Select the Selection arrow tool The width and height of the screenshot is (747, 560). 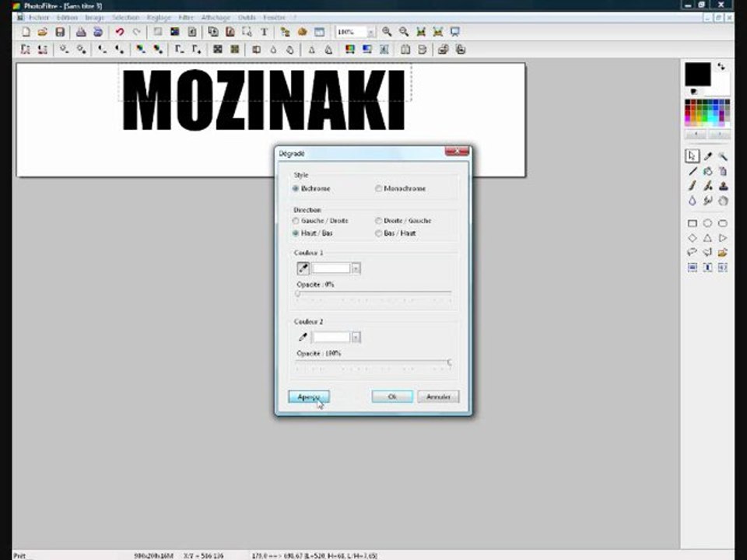[x=693, y=156]
